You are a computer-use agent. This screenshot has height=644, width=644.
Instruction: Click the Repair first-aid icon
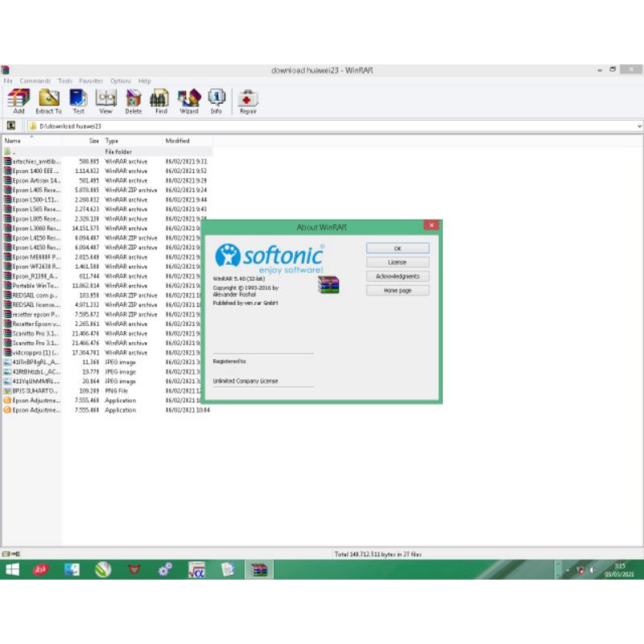pos(248,102)
